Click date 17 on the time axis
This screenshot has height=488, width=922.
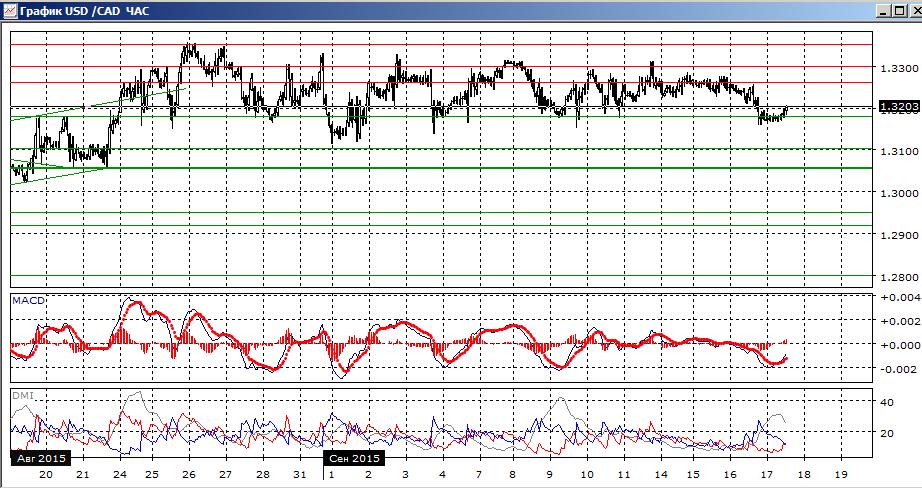point(766,474)
